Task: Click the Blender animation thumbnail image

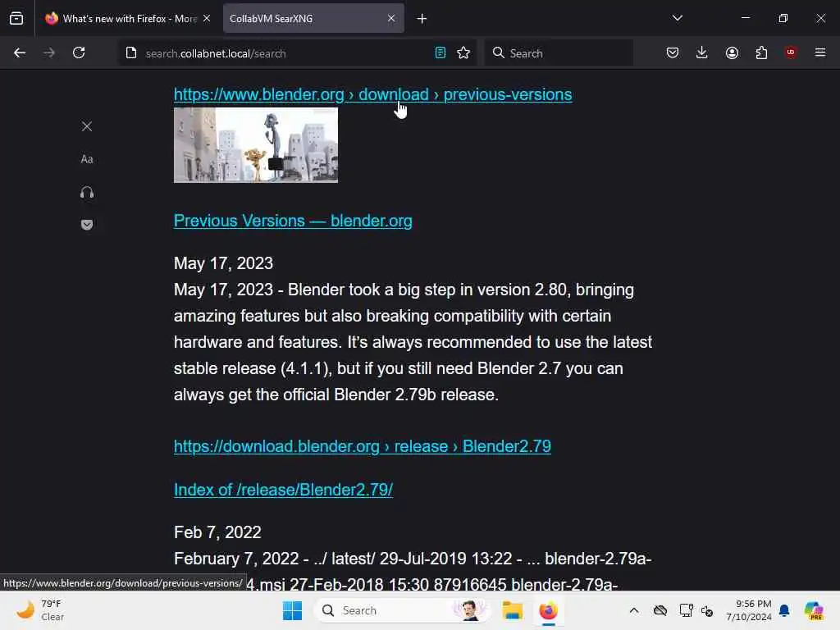Action: pos(256,145)
